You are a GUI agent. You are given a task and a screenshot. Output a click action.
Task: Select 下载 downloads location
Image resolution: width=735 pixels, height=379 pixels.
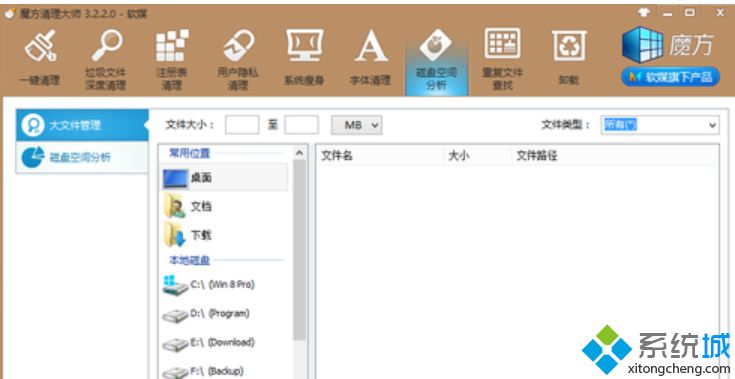224,235
